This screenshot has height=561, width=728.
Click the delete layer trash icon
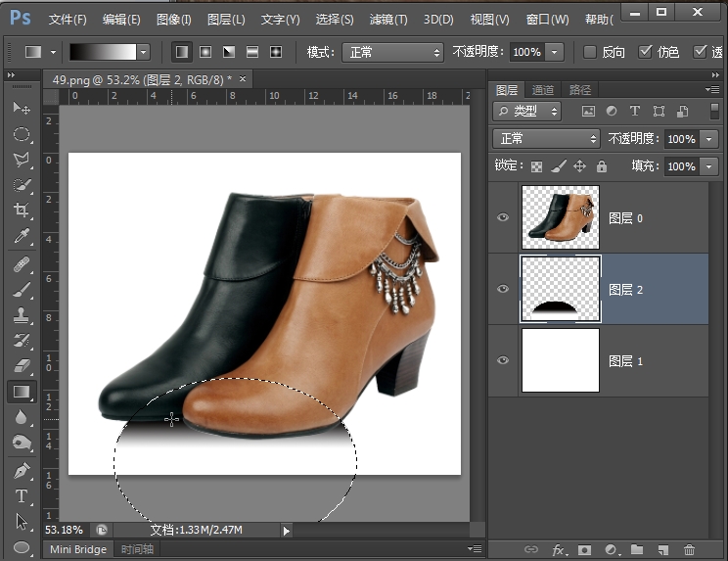click(x=689, y=550)
